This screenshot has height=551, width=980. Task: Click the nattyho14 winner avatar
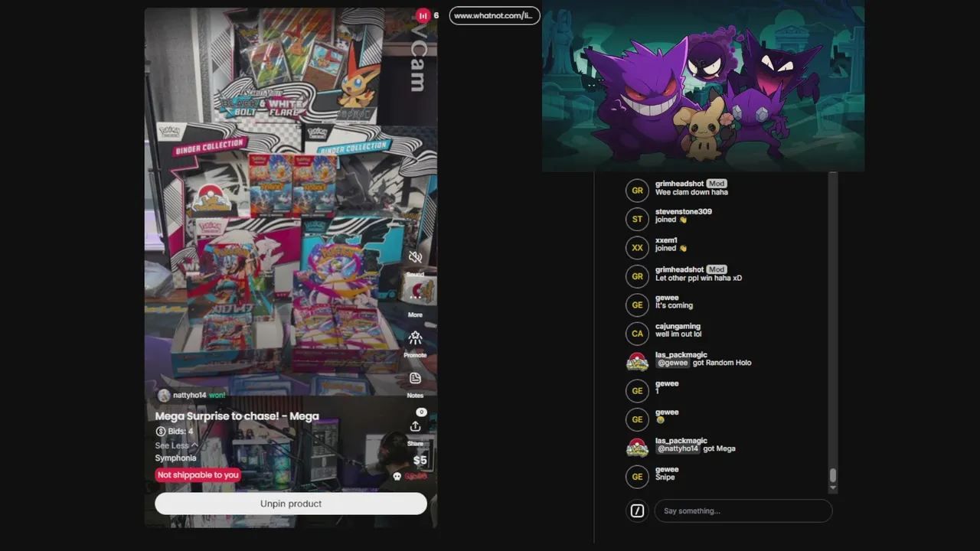pos(164,395)
